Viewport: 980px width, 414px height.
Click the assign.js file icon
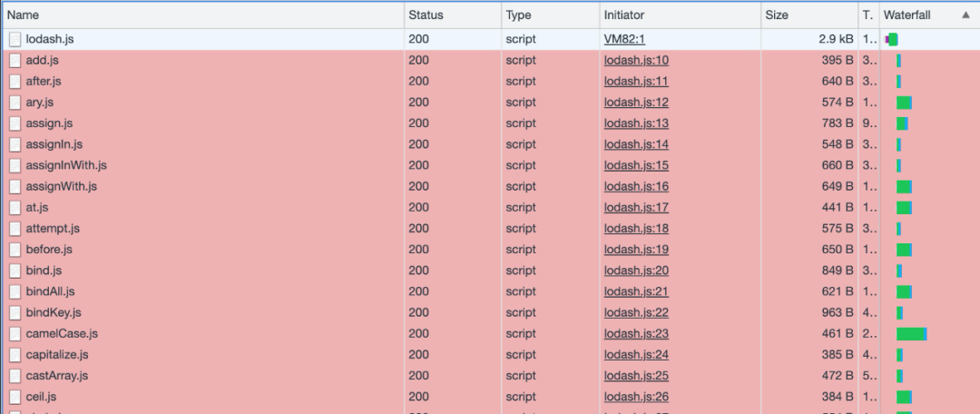pos(15,123)
